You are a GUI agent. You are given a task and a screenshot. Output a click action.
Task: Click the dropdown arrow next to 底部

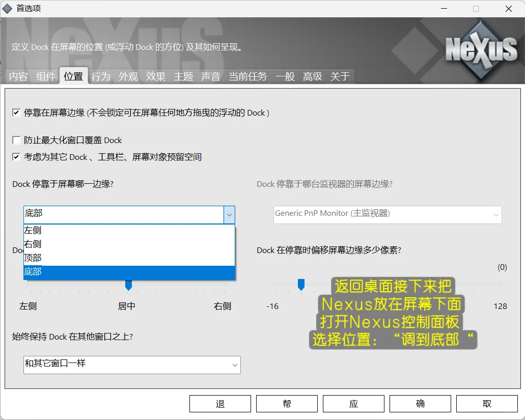point(230,215)
